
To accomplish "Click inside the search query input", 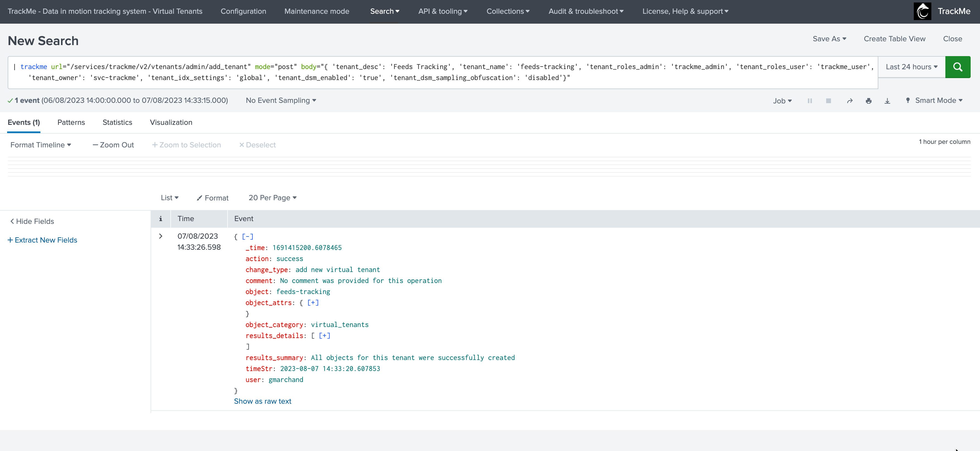I will (443, 72).
